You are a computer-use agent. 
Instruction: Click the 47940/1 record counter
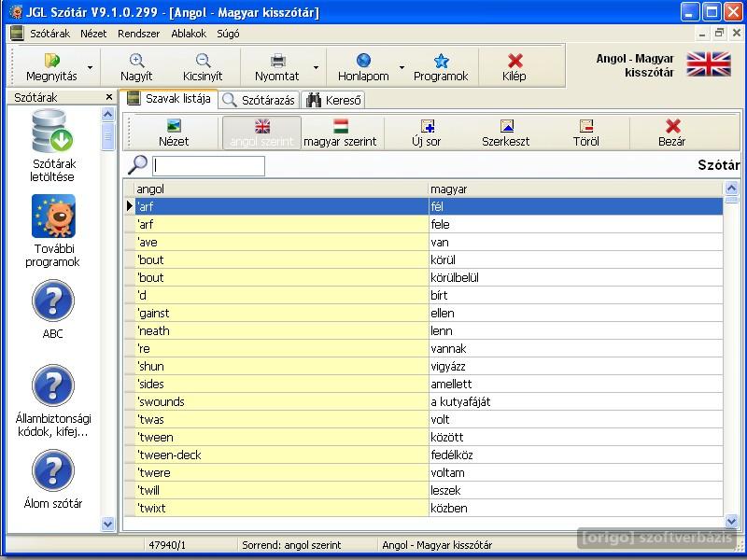pos(167,545)
